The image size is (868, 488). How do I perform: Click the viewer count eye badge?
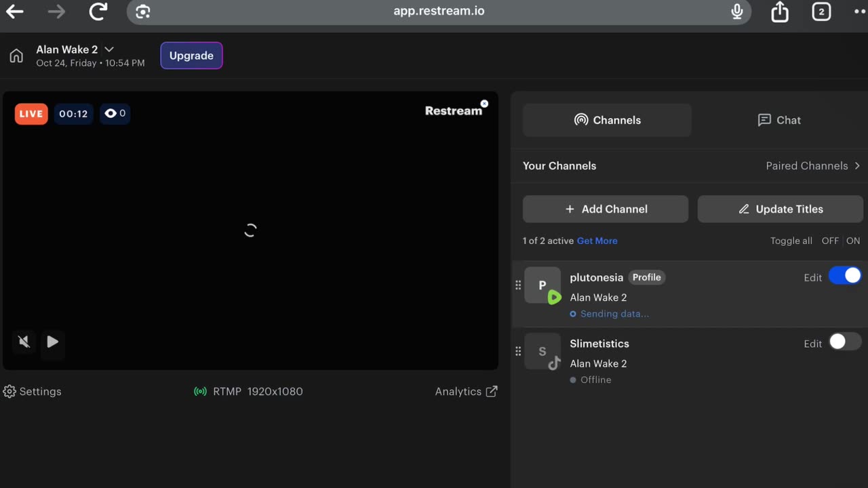click(x=115, y=113)
